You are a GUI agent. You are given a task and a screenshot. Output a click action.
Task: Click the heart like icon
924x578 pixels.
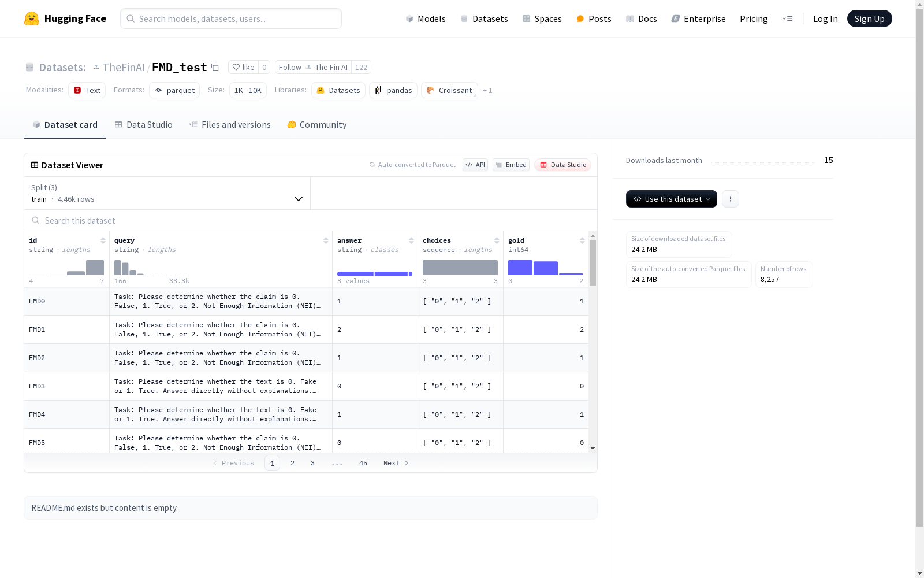pyautogui.click(x=236, y=67)
